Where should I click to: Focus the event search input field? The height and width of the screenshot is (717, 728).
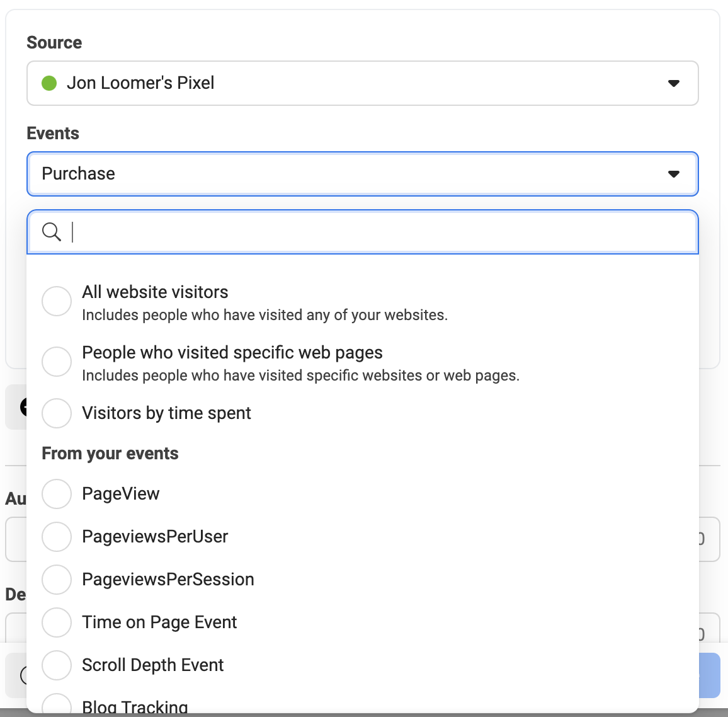tap(363, 232)
